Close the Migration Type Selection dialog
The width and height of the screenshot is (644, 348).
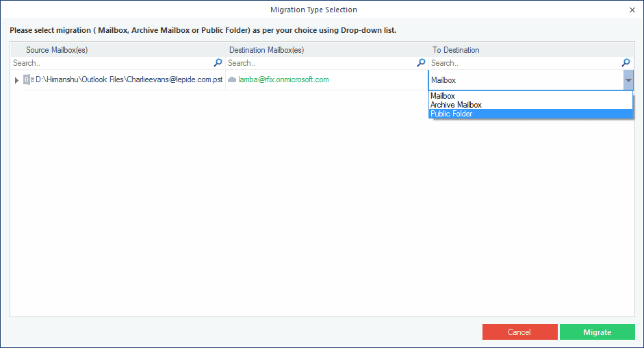click(632, 10)
